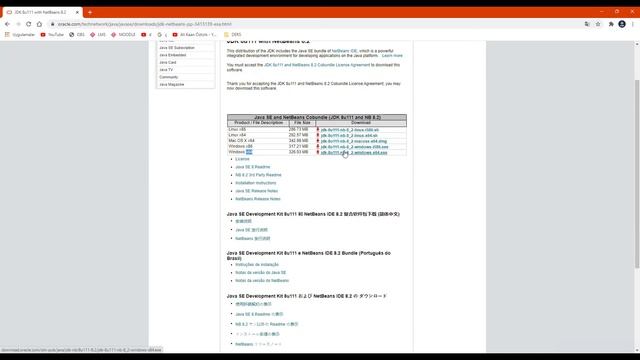
Task: Open Java Magazine in the sidebar
Action: (172, 84)
